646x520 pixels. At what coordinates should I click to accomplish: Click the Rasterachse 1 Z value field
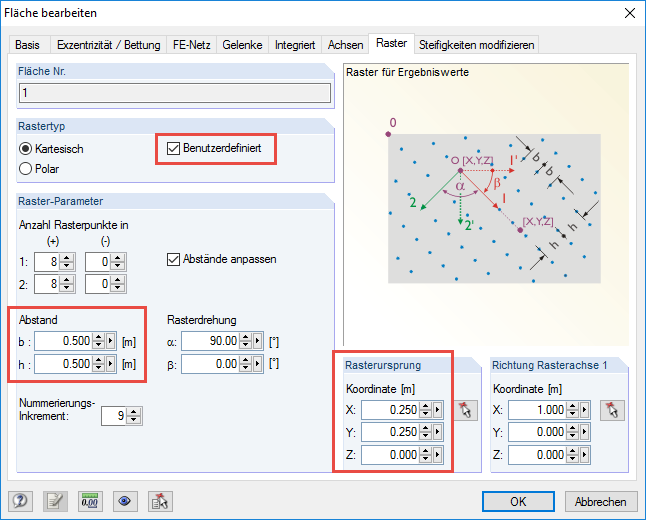click(538, 455)
